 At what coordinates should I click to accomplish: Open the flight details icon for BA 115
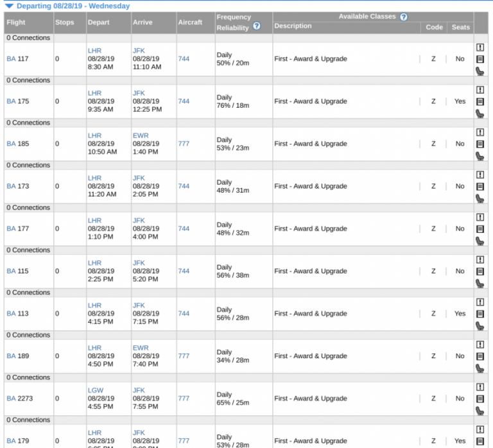pos(480,271)
